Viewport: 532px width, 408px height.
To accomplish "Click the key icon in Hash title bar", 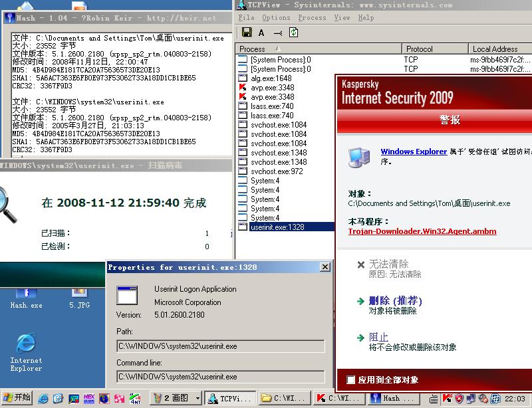I will (x=9, y=18).
